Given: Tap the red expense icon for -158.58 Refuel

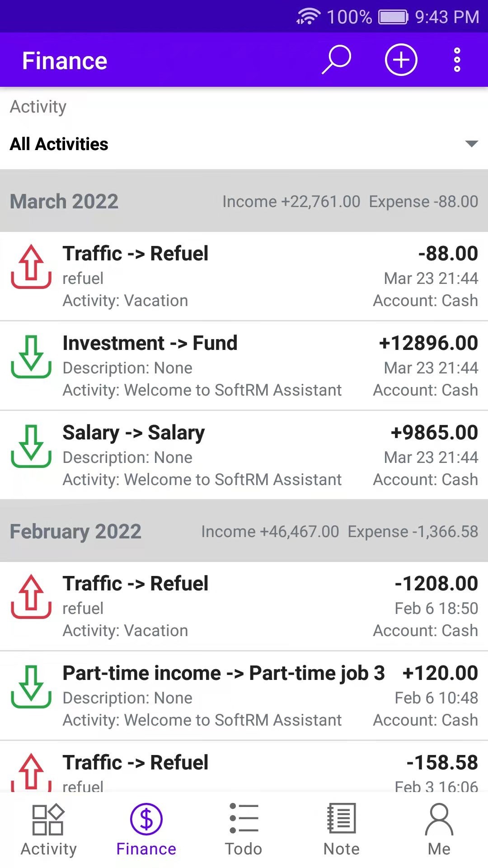Looking at the screenshot, I should click(x=31, y=771).
